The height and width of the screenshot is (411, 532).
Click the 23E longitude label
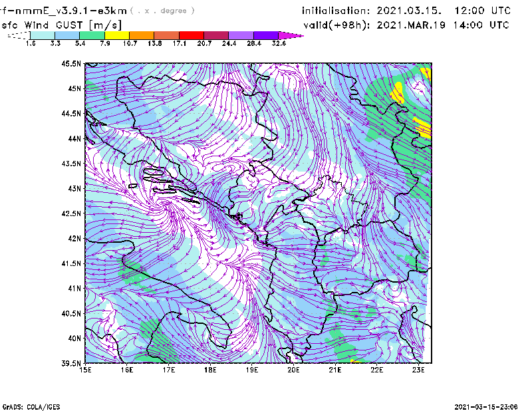coord(418,370)
